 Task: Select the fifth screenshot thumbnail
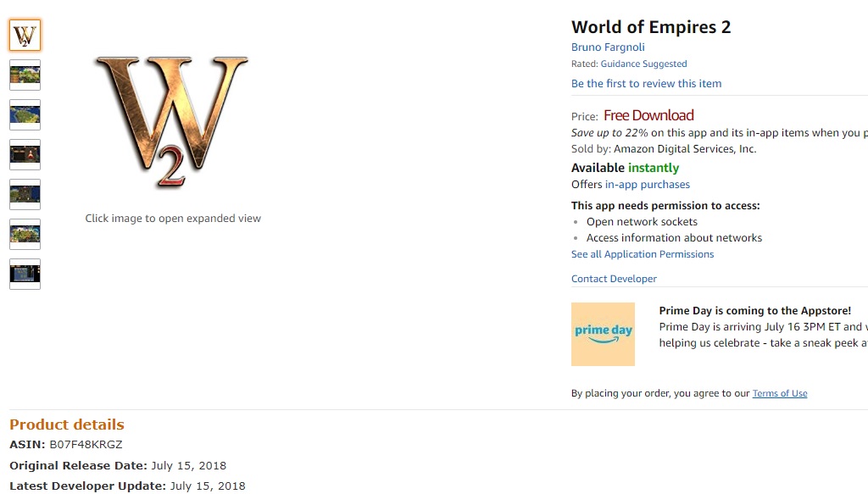(25, 195)
